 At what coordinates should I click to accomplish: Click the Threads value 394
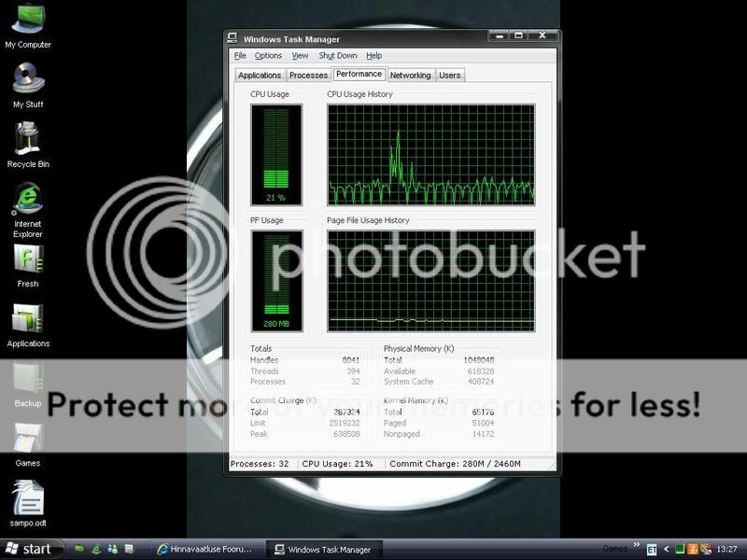[353, 371]
